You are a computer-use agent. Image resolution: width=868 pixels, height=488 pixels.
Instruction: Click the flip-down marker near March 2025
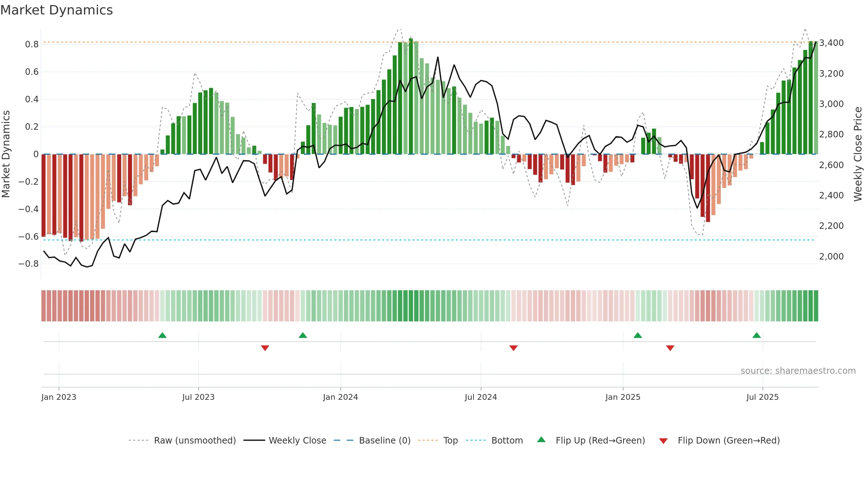coord(670,348)
